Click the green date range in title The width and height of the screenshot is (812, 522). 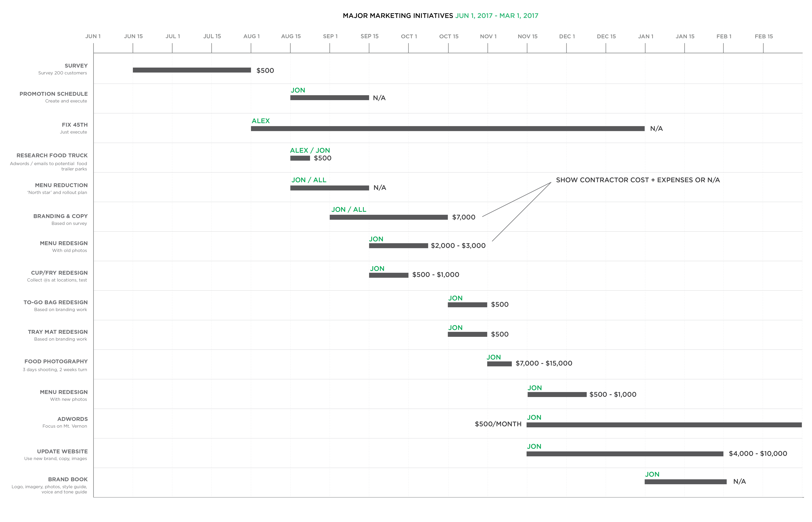coord(497,16)
